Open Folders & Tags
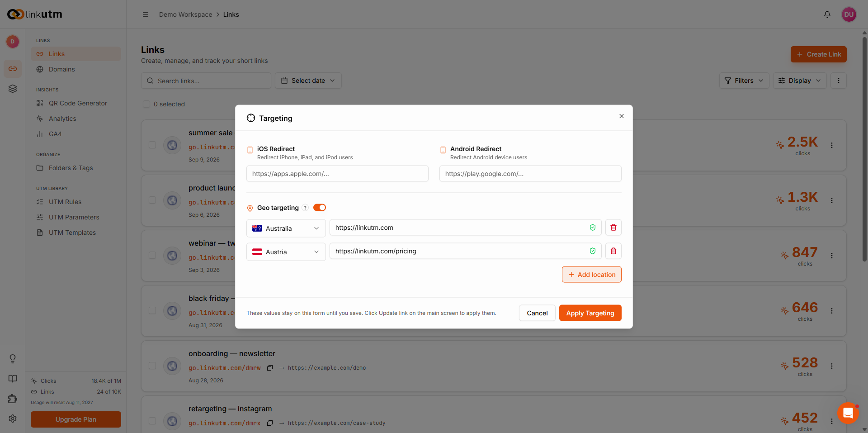Screen dimensions: 868x433 pos(76,168)
